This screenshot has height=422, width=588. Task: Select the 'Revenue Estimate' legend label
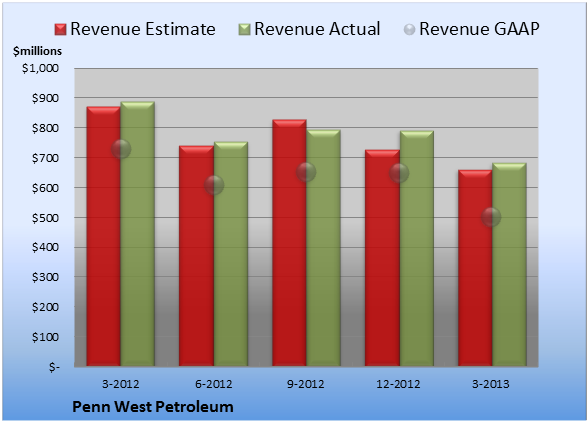point(143,29)
